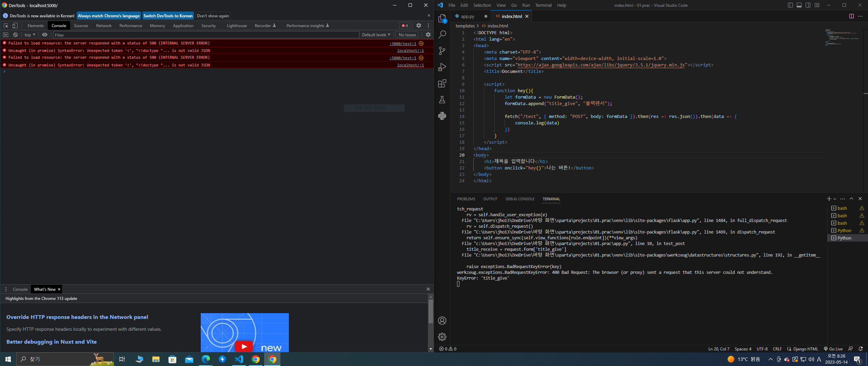Image resolution: width=868 pixels, height=366 pixels.
Task: Switch to the PROBLEMS panel tab
Action: 466,199
